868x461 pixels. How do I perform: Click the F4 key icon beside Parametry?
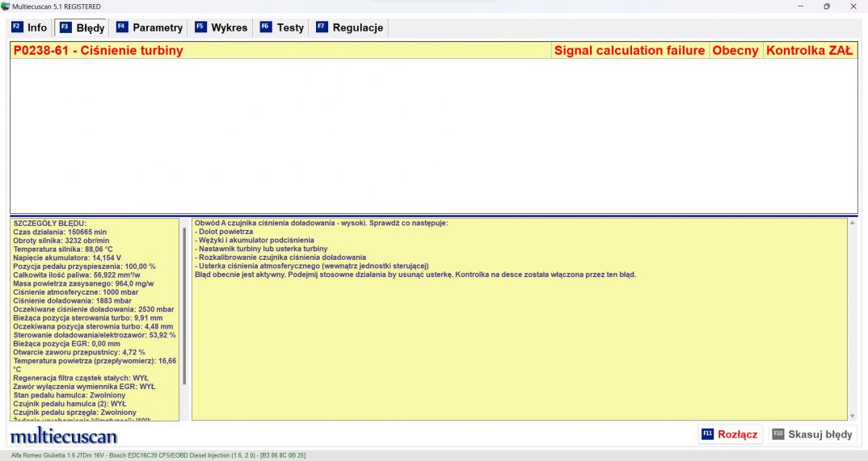[x=122, y=27]
